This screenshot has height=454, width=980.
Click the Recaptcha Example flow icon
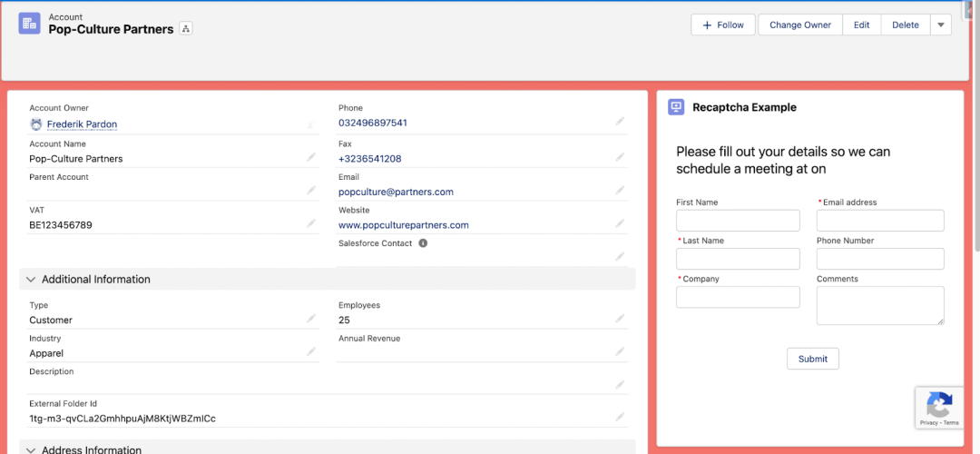(x=676, y=107)
